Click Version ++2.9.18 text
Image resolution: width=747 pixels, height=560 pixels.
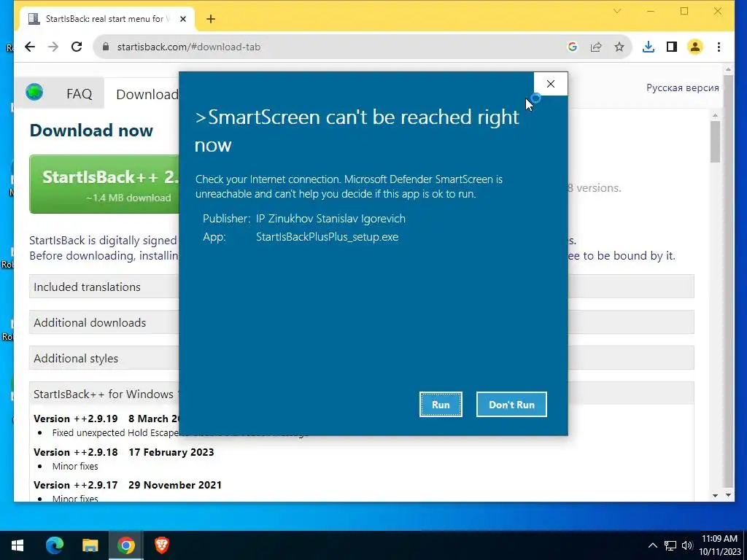pos(76,452)
